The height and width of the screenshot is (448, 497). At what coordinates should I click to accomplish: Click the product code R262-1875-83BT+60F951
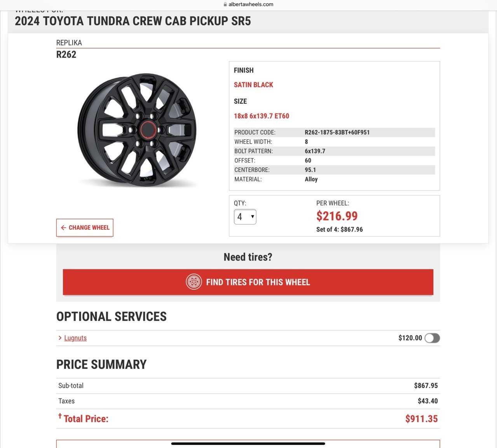[x=337, y=132]
